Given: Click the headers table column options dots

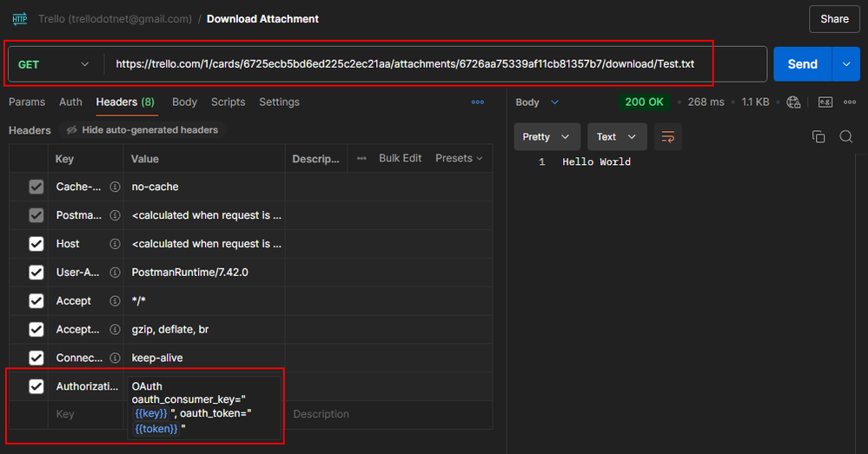Looking at the screenshot, I should pyautogui.click(x=361, y=158).
